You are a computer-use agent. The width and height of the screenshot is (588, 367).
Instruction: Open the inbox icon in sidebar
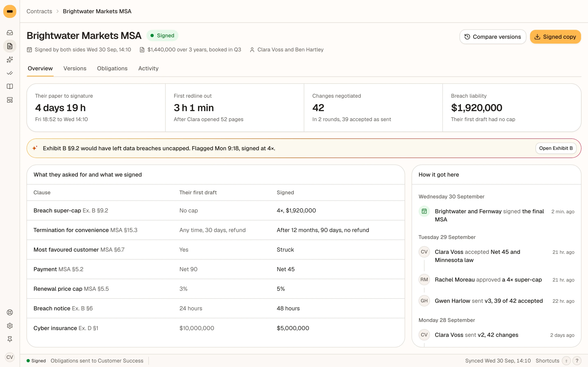(x=10, y=33)
